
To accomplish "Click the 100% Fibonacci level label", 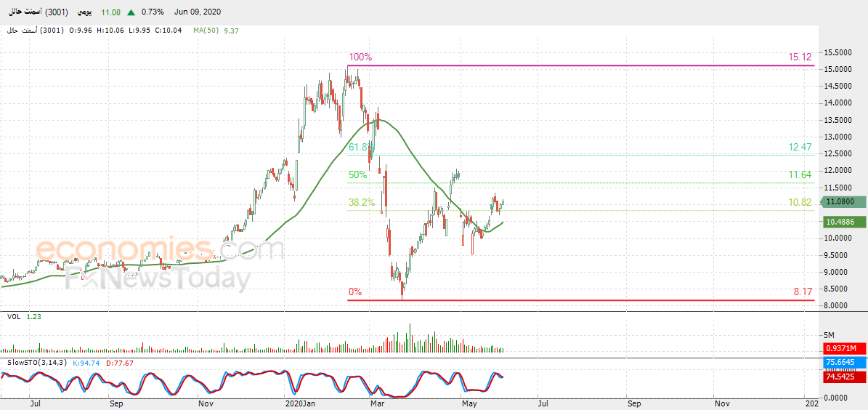I will pos(360,57).
